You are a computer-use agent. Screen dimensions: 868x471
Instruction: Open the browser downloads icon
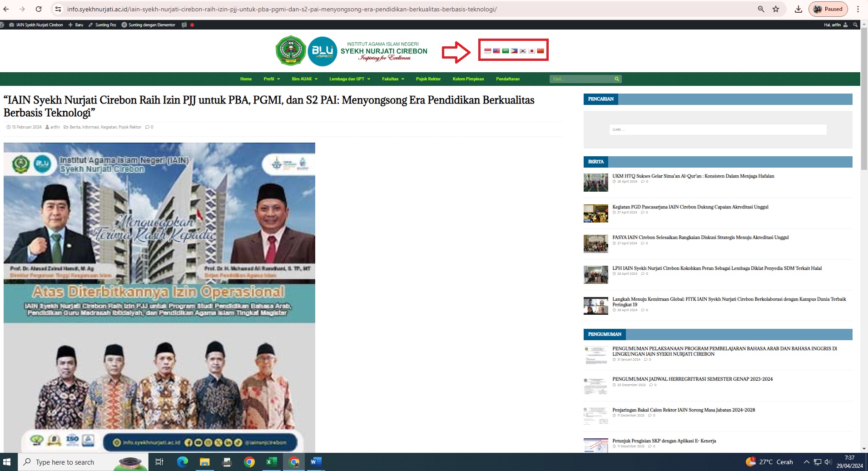798,9
